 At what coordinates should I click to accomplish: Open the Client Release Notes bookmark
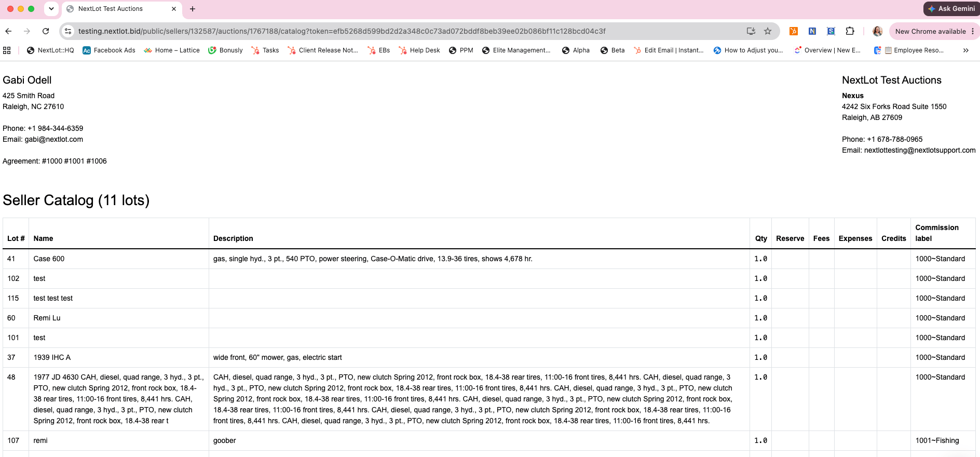point(323,50)
